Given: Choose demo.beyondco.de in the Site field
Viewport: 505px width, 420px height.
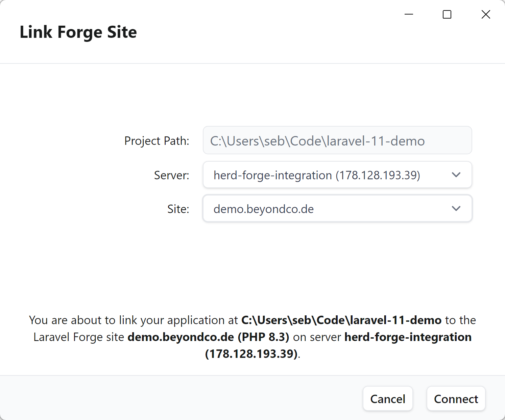Looking at the screenshot, I should [263, 209].
